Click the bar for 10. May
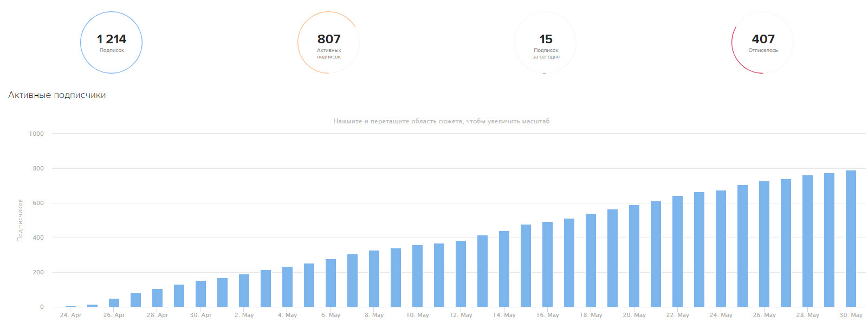This screenshot has height=336, width=868. (x=417, y=276)
